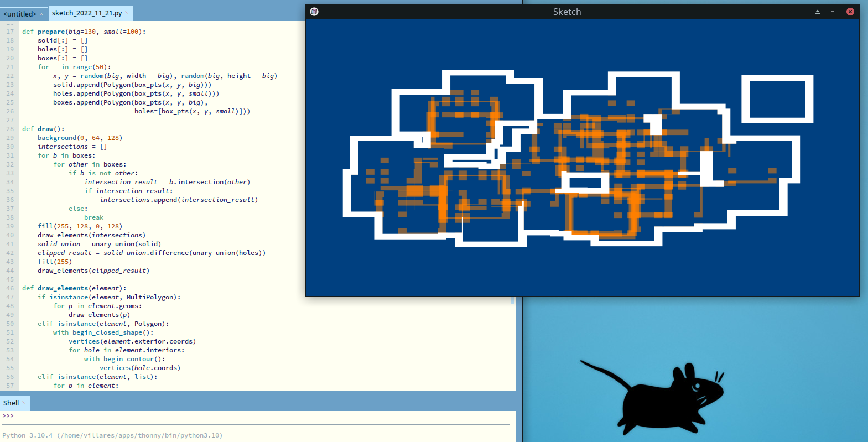Click line number 28 in the gutter
The height and width of the screenshot is (442, 868).
(10, 129)
